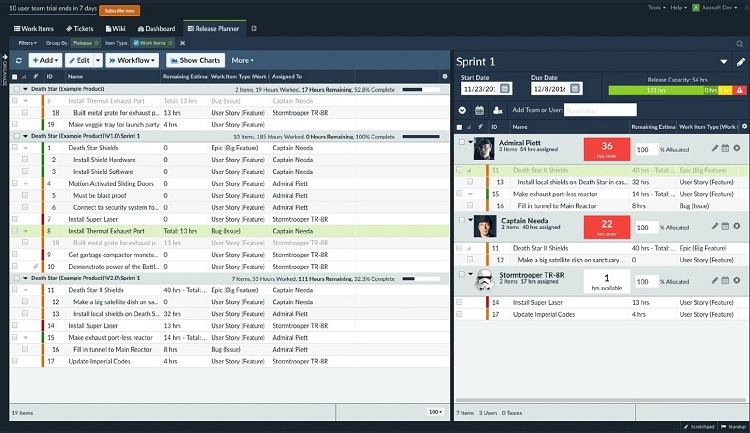This screenshot has width=750, height=433.
Task: Click the V2.0 Sprint 1 completion progress bar
Action: click(421, 278)
